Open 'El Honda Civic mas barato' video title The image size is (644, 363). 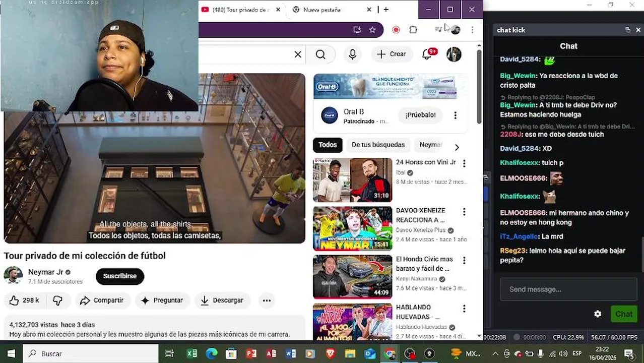[x=425, y=264]
